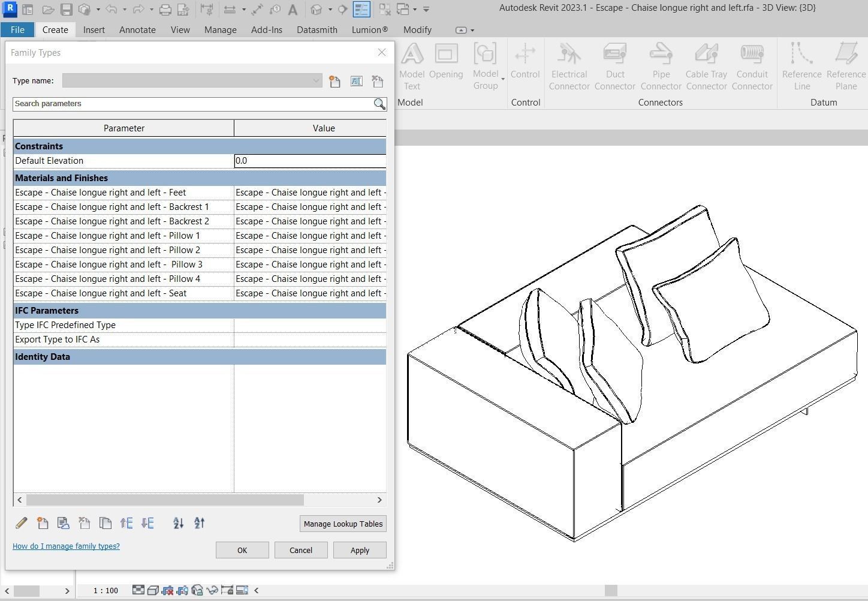Open the File menu

click(17, 30)
